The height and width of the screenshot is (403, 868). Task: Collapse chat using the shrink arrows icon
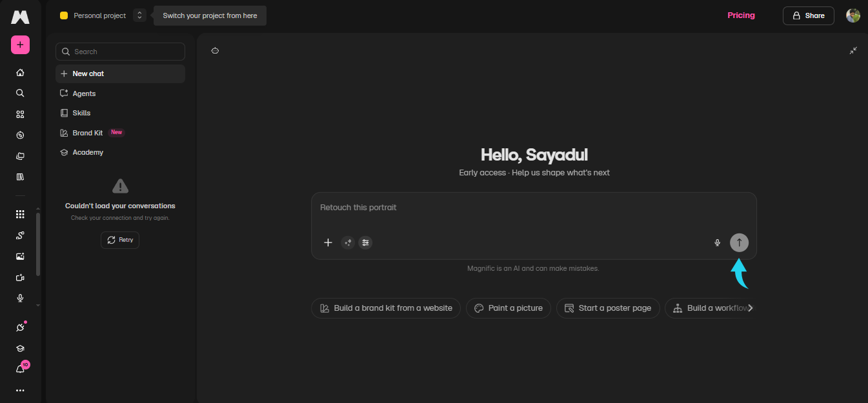coord(853,50)
